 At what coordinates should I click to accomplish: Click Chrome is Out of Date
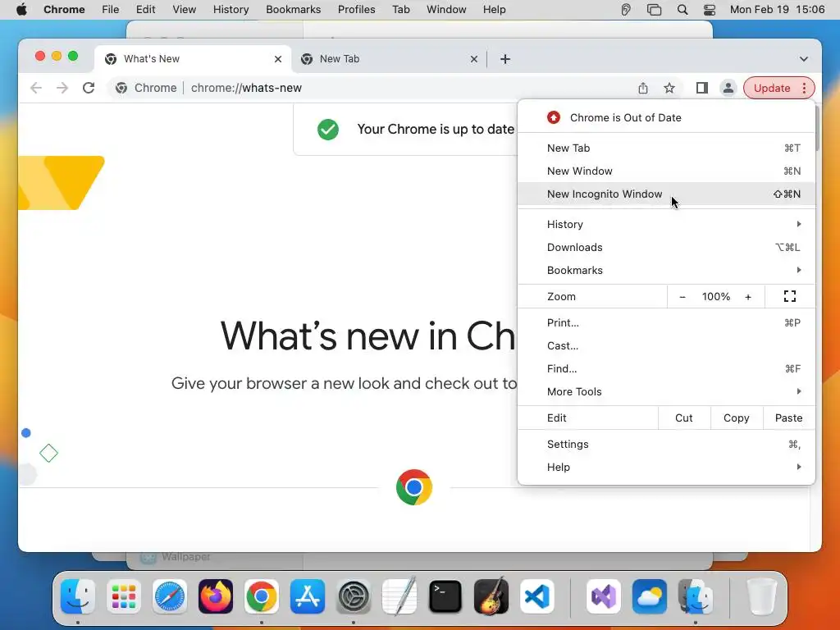point(666,117)
